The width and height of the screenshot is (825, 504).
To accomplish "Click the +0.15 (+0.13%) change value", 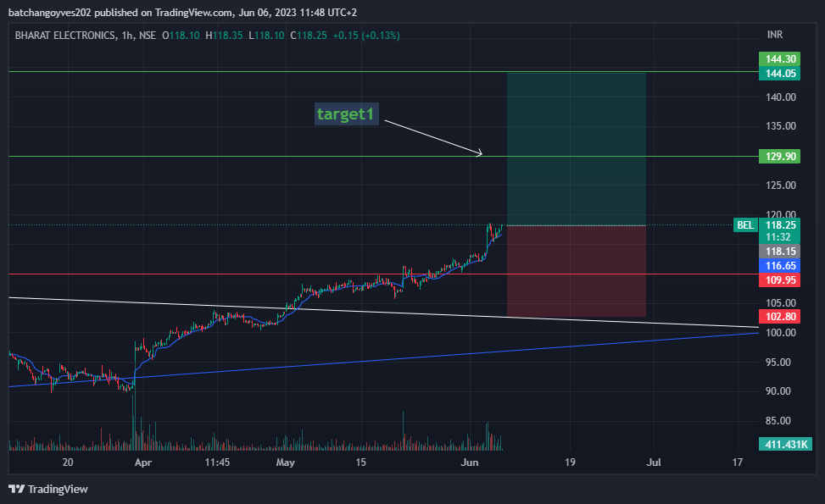I will pyautogui.click(x=366, y=36).
